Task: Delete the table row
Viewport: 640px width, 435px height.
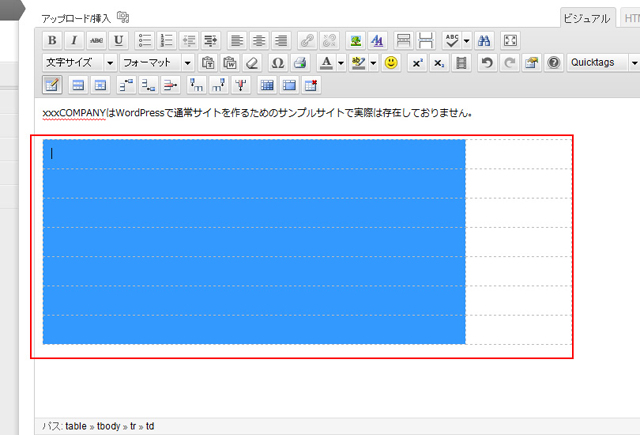Action: (170, 85)
